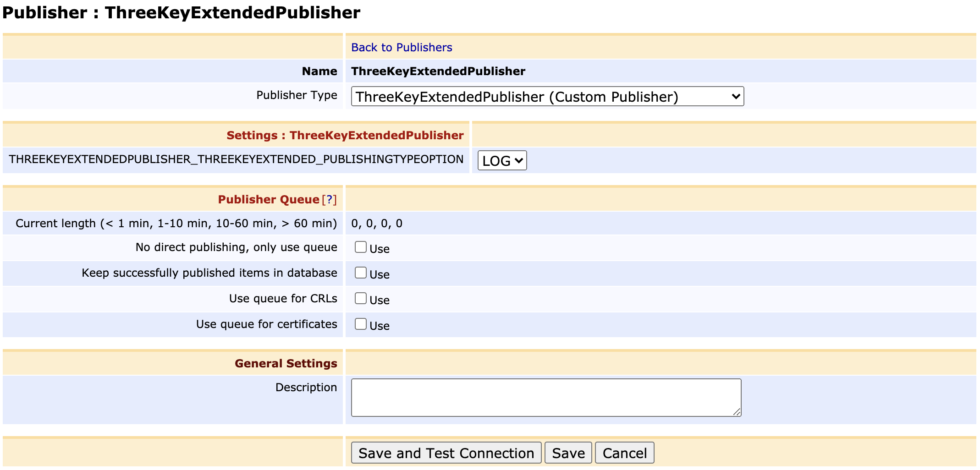The image size is (980, 470).
Task: Click inside the Description text area
Action: tap(545, 397)
